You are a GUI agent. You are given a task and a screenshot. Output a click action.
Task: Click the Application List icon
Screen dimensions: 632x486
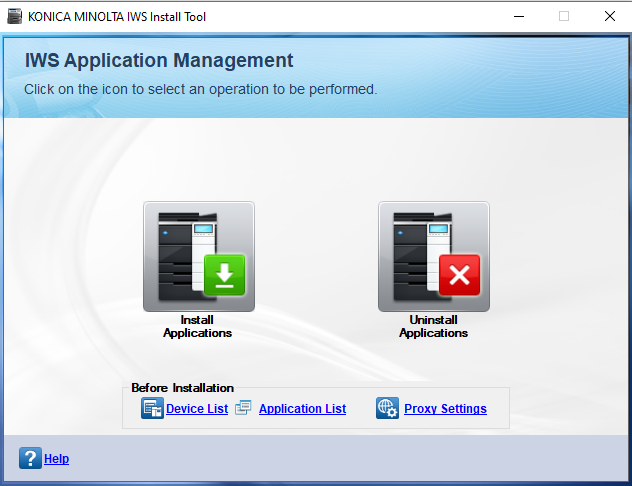point(244,408)
